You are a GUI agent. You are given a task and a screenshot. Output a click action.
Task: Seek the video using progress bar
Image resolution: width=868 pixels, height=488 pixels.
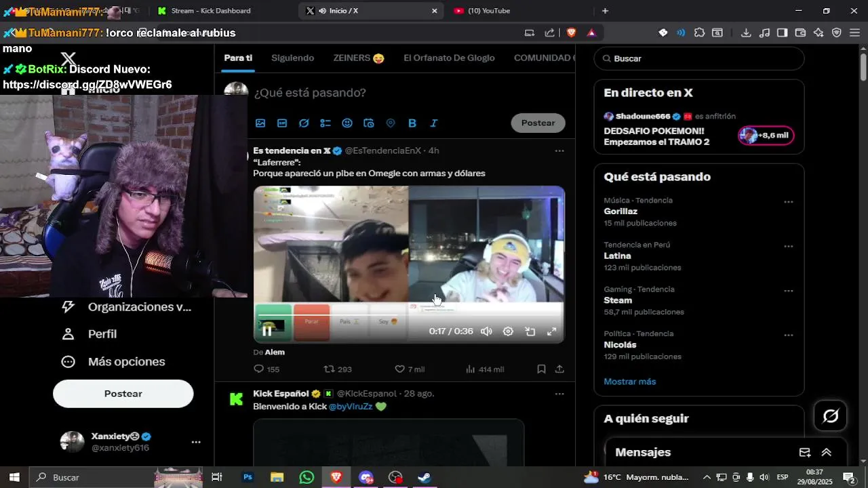click(410, 316)
